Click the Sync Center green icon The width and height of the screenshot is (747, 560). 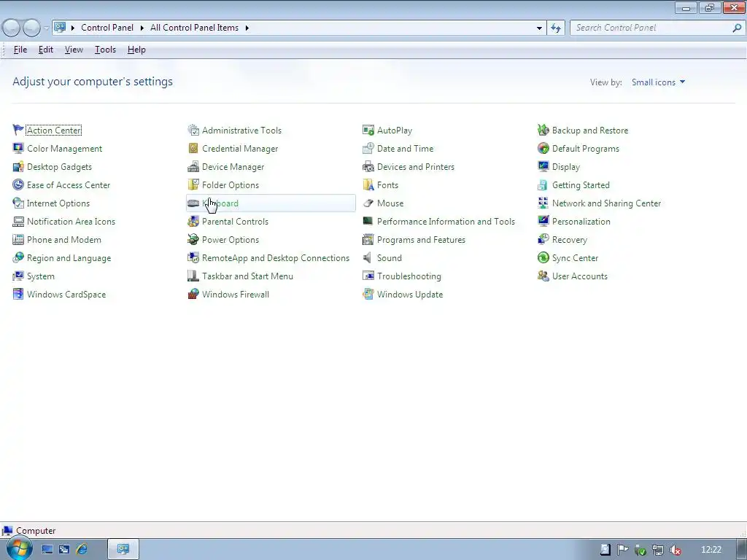point(543,257)
